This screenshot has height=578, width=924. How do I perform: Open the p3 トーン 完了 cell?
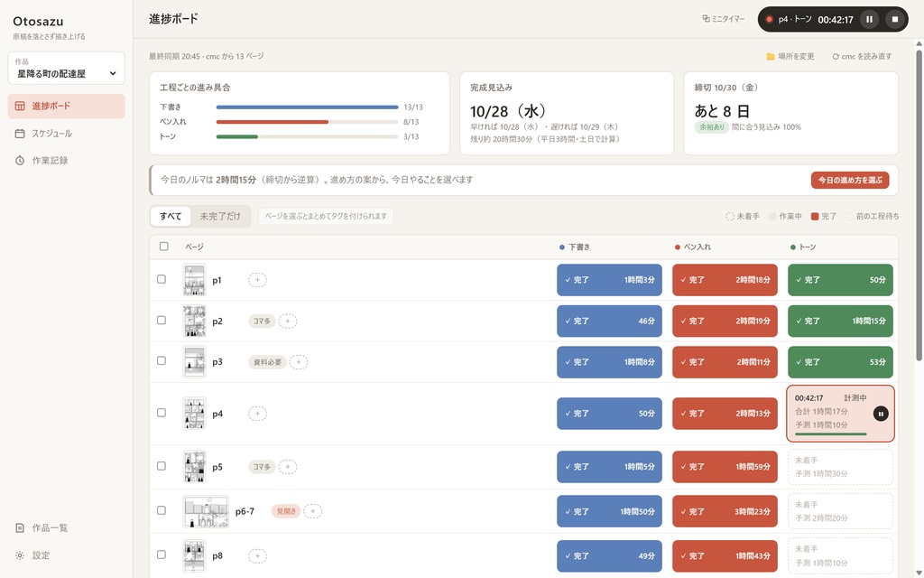tap(840, 362)
